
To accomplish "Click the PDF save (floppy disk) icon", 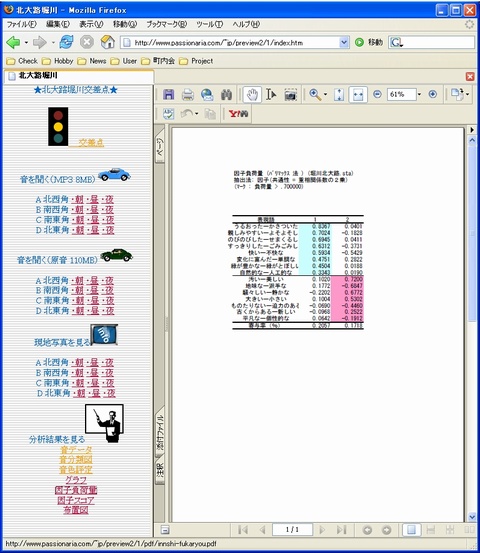I will [x=169, y=95].
